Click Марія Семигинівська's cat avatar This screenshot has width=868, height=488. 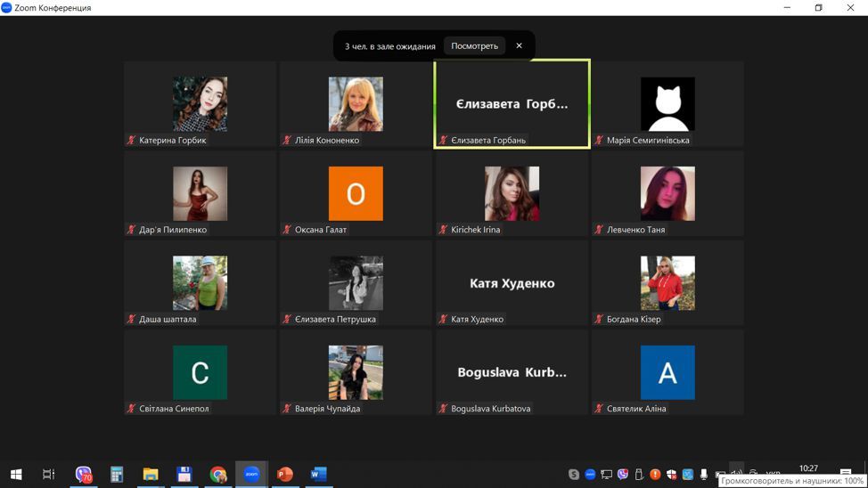[x=667, y=104]
